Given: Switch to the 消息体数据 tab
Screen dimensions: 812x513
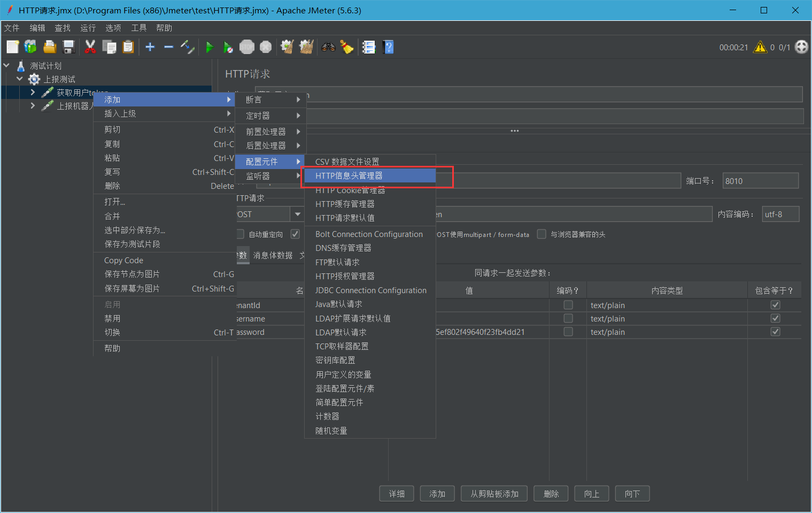Looking at the screenshot, I should click(273, 256).
